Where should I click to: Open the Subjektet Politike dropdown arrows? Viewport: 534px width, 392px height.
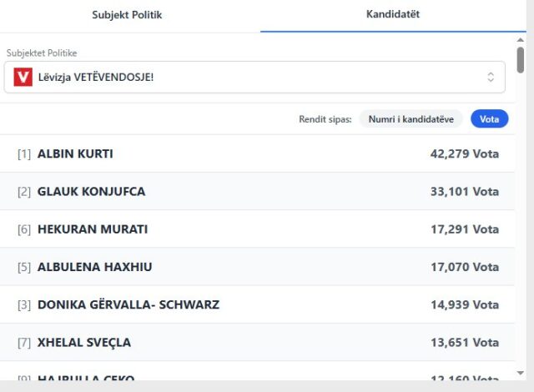[x=491, y=78]
